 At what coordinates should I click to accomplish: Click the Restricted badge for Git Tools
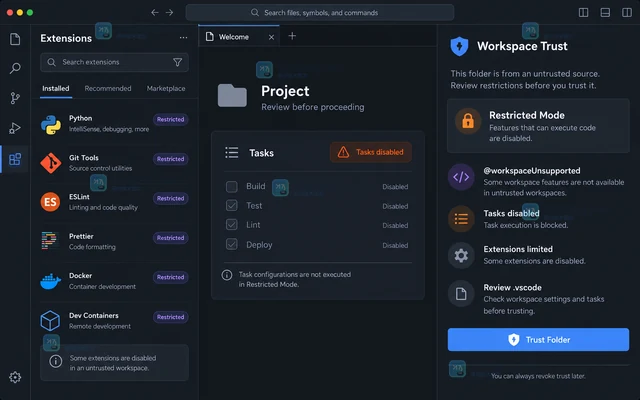[x=171, y=159]
